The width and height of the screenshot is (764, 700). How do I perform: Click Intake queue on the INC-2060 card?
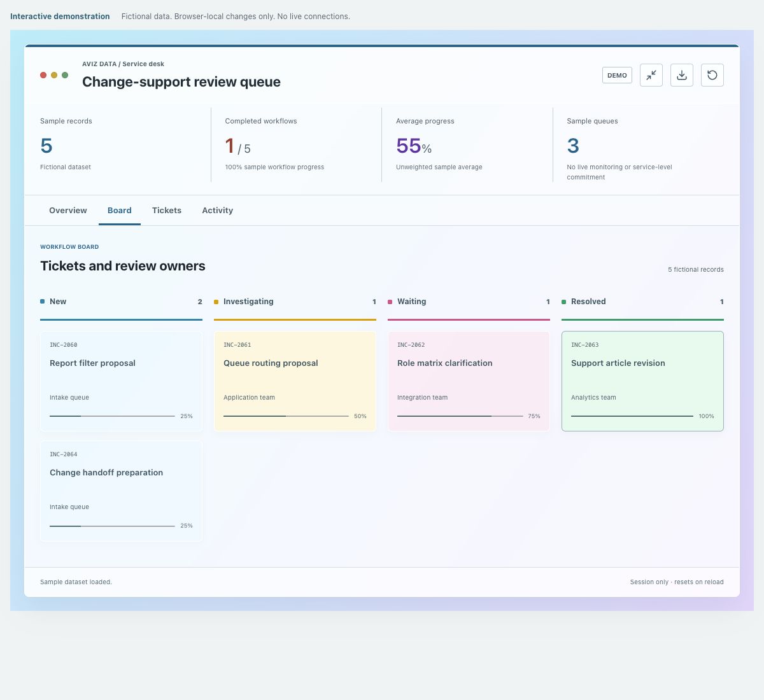tap(69, 398)
